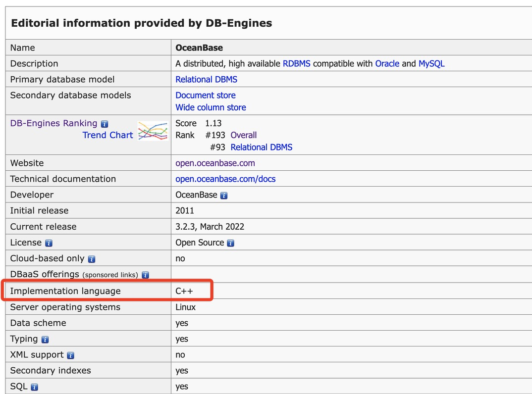Click the score value 1.13
The image size is (532, 394).
click(213, 123)
